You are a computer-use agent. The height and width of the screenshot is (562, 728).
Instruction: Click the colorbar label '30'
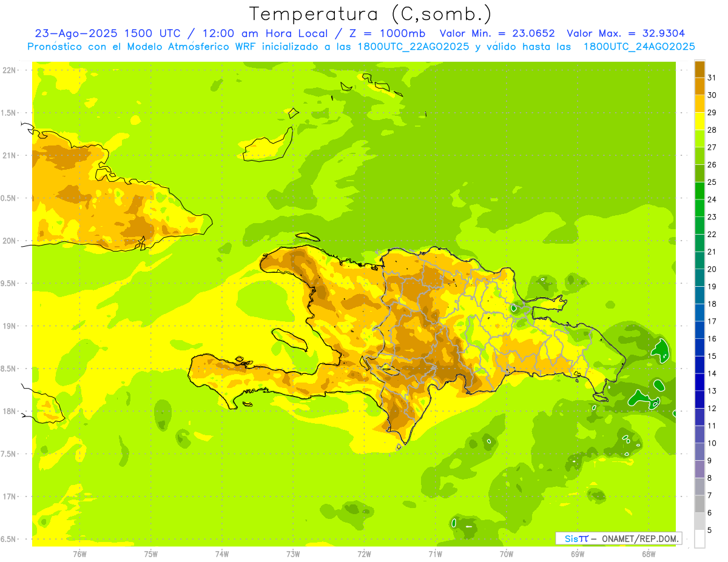coord(712,95)
